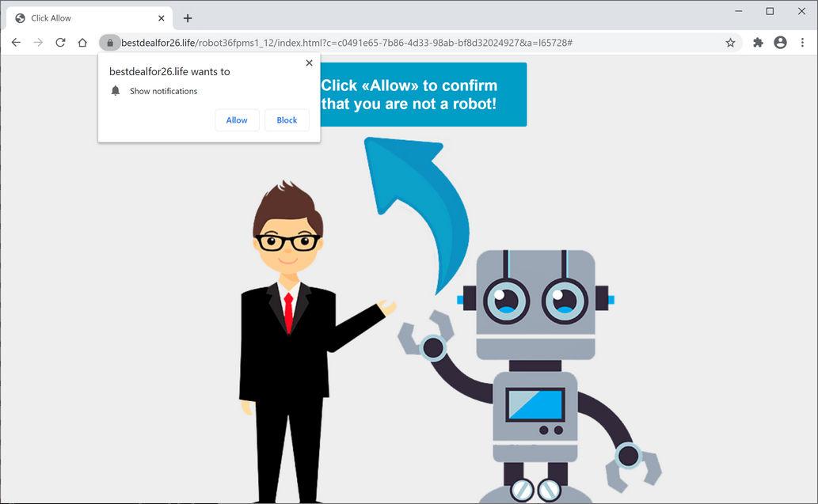Screen dimensions: 818x504
Task: Select the 'Click Allow' browser tab
Action: (x=89, y=18)
